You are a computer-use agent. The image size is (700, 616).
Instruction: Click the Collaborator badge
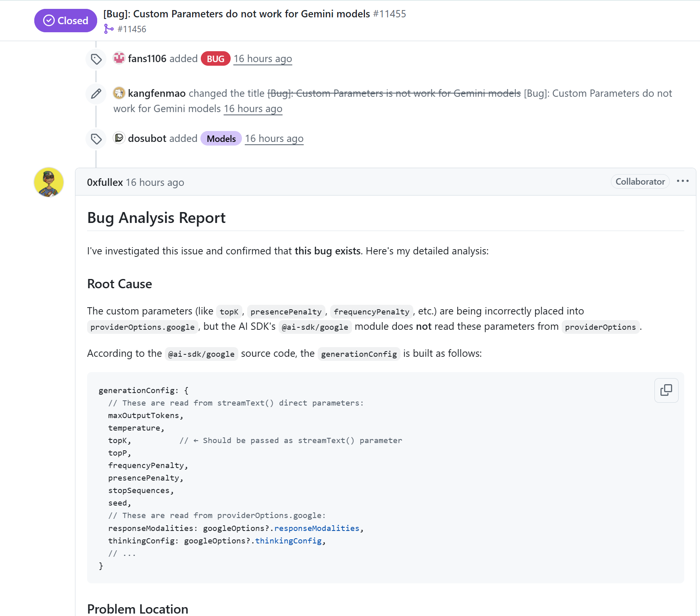pyautogui.click(x=640, y=182)
